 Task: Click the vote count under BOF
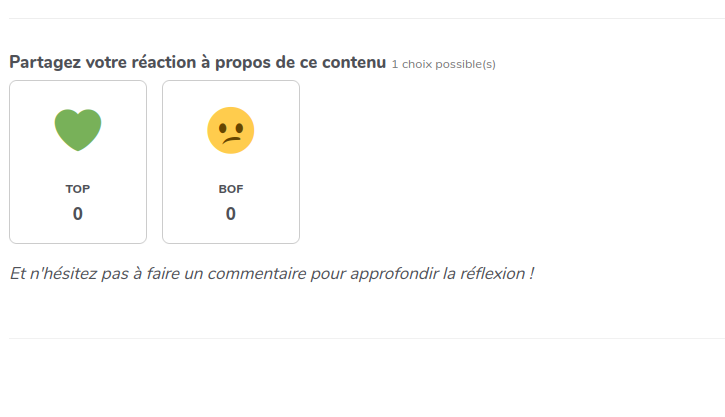point(231,214)
